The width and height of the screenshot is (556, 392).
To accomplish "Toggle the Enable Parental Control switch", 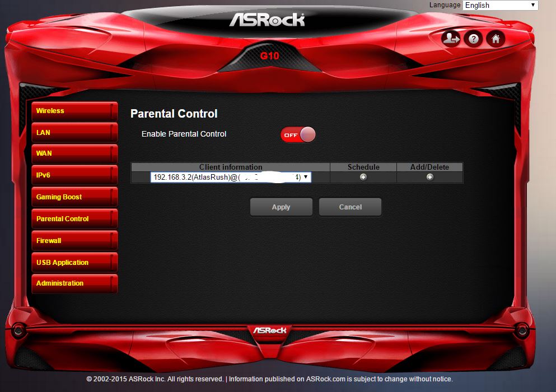I will [298, 135].
